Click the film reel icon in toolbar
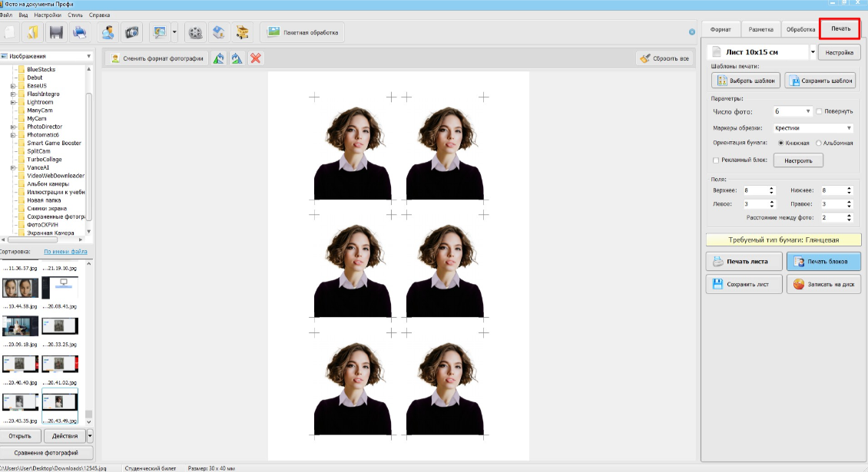 [196, 32]
